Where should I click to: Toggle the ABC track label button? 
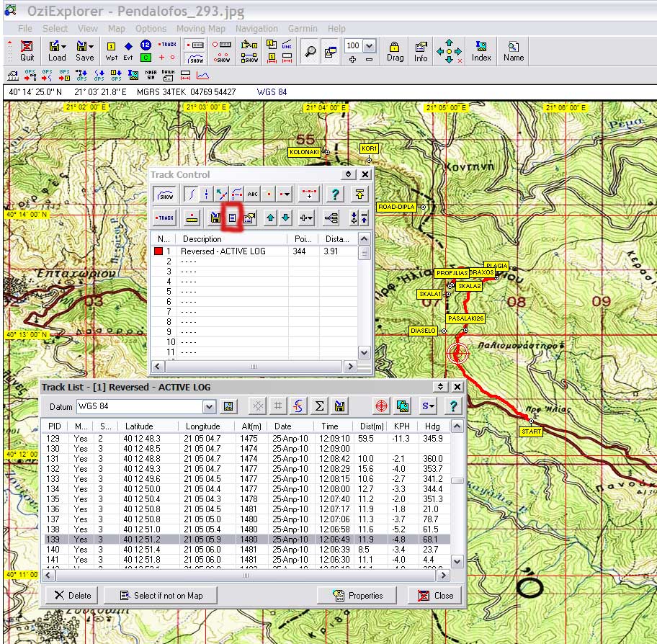tap(253, 194)
